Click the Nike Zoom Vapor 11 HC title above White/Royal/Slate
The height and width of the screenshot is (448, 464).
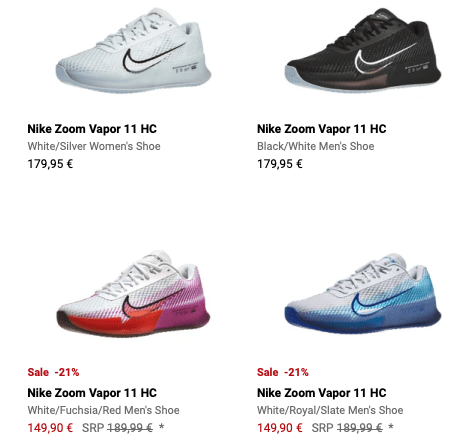(322, 393)
